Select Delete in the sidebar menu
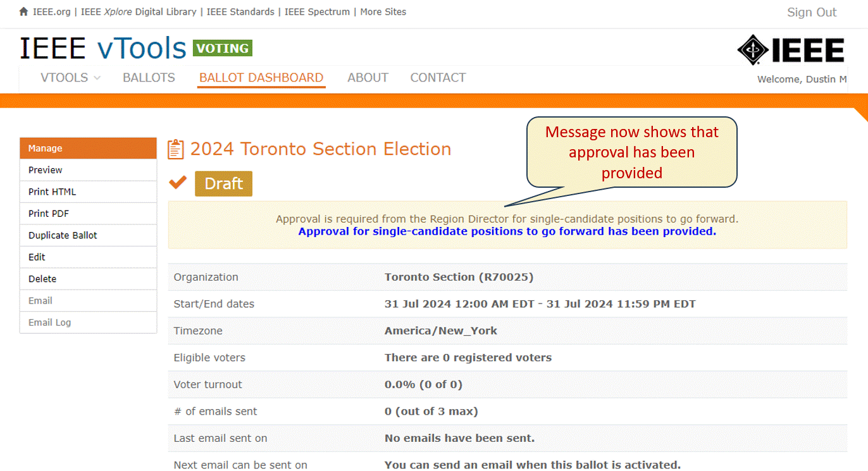 pos(88,279)
